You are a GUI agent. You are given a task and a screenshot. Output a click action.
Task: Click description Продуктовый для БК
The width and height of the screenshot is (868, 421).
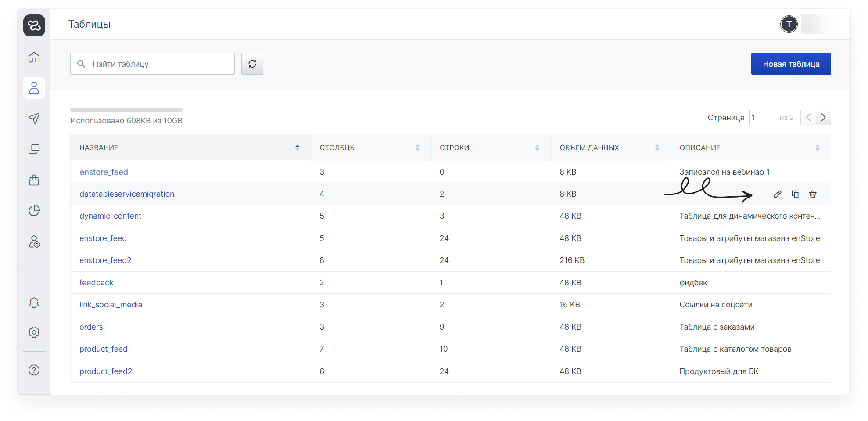[x=719, y=371]
